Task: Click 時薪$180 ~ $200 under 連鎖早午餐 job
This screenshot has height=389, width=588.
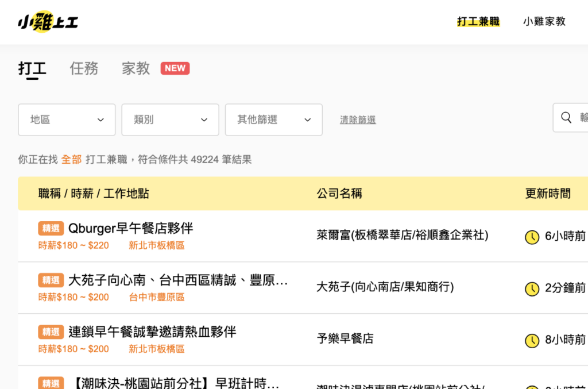Action: pos(73,349)
